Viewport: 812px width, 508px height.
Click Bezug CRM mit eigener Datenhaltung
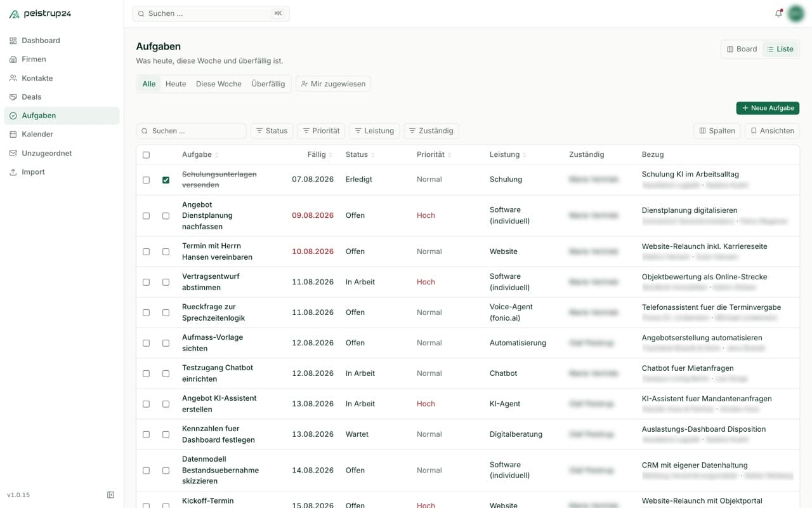tap(695, 465)
